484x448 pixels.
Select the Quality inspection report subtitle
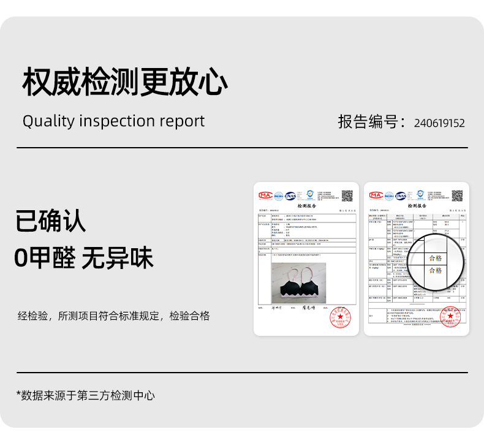click(x=113, y=121)
